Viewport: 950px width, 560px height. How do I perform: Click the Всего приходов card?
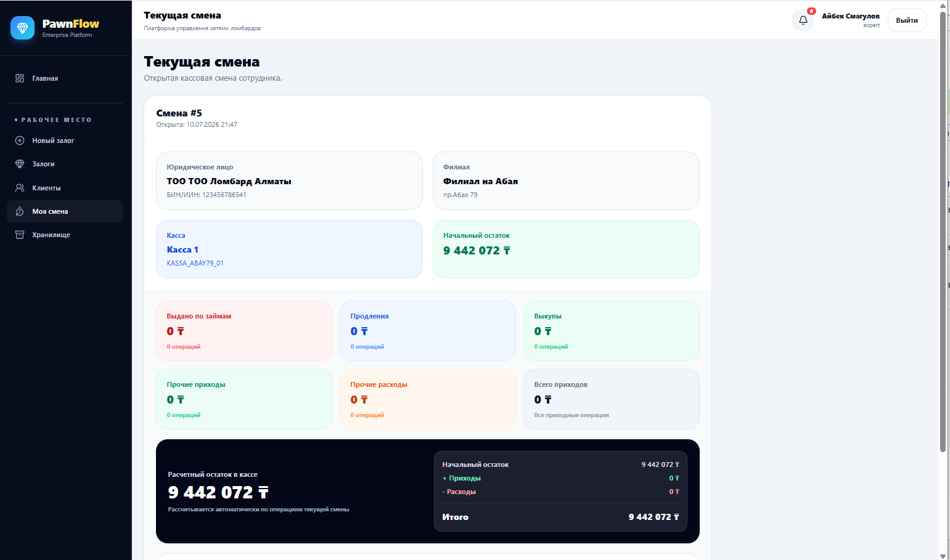(612, 399)
